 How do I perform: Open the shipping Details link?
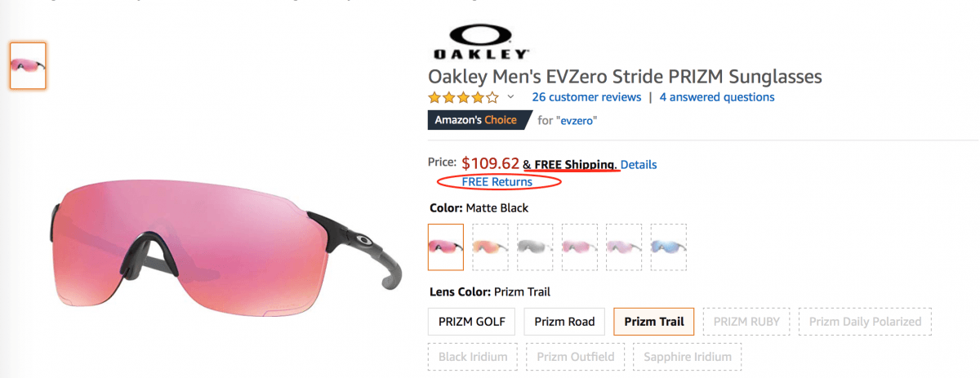(639, 164)
